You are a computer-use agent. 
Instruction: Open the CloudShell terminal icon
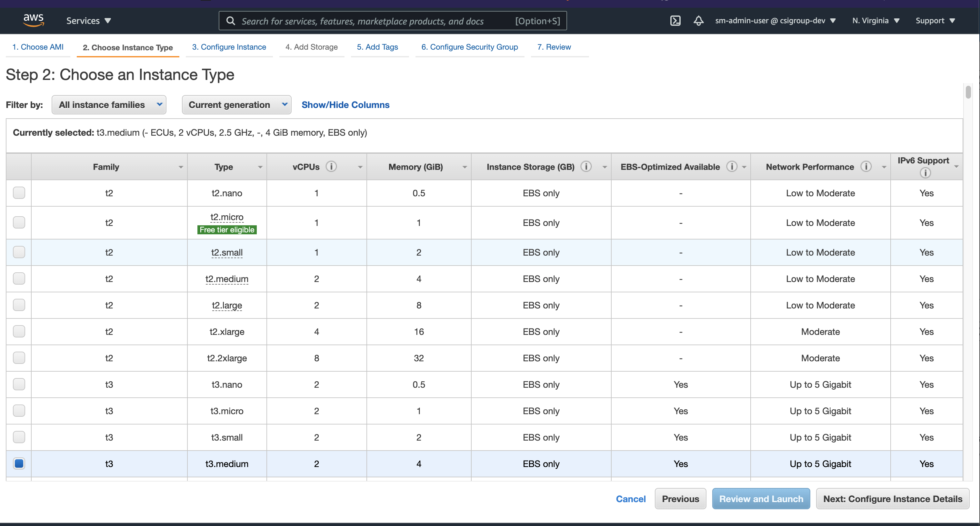coord(675,21)
